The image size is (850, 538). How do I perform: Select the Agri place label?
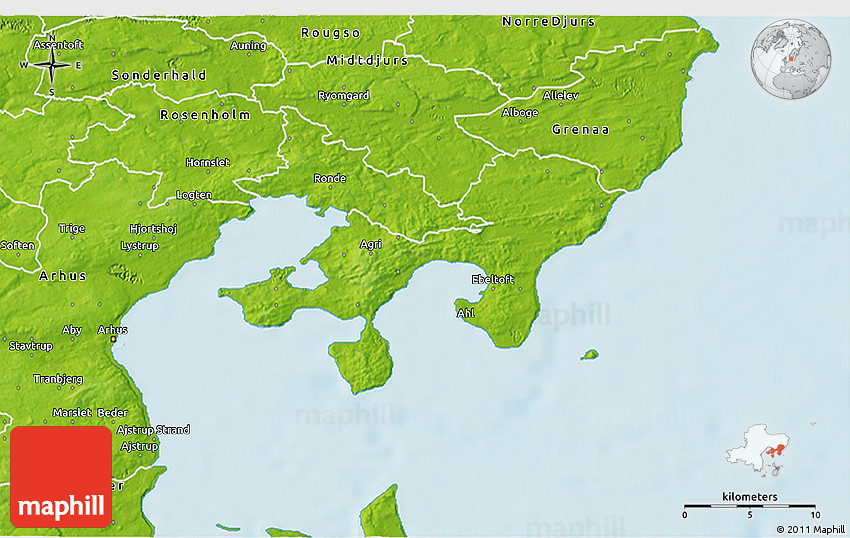coord(370,244)
